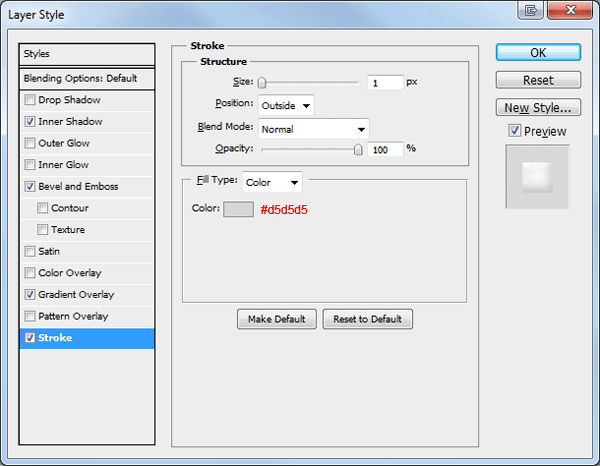Open the Bevel and Emboss settings
Image resolution: width=600 pixels, height=466 pixels.
click(78, 187)
